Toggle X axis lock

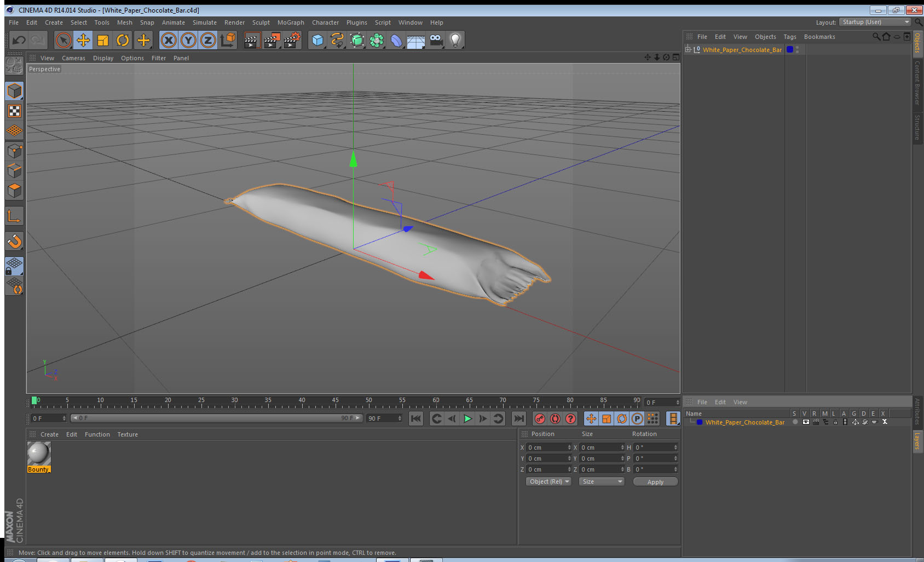click(169, 40)
